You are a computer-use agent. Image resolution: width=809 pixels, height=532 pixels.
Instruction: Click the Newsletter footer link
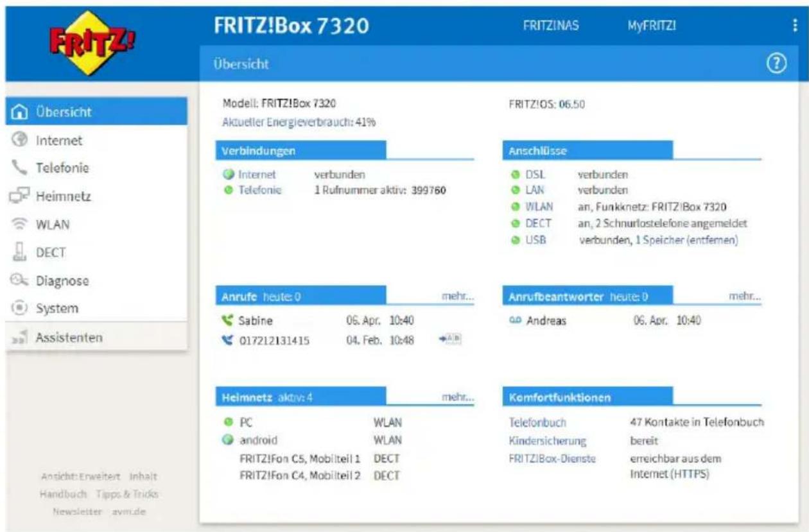pos(77,511)
